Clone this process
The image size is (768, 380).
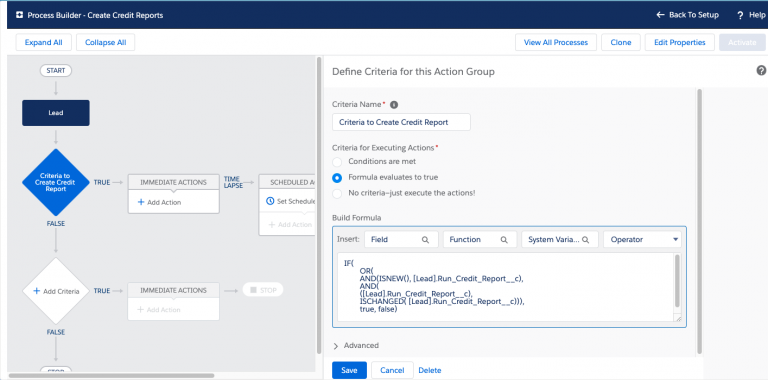click(x=621, y=43)
